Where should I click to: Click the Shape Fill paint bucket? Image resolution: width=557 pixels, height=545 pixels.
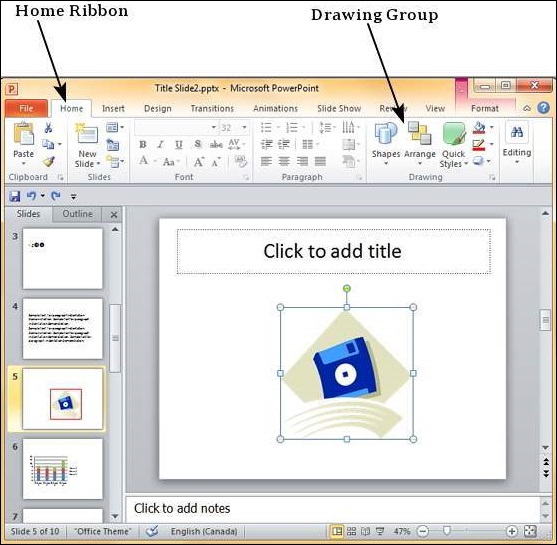pos(479,128)
